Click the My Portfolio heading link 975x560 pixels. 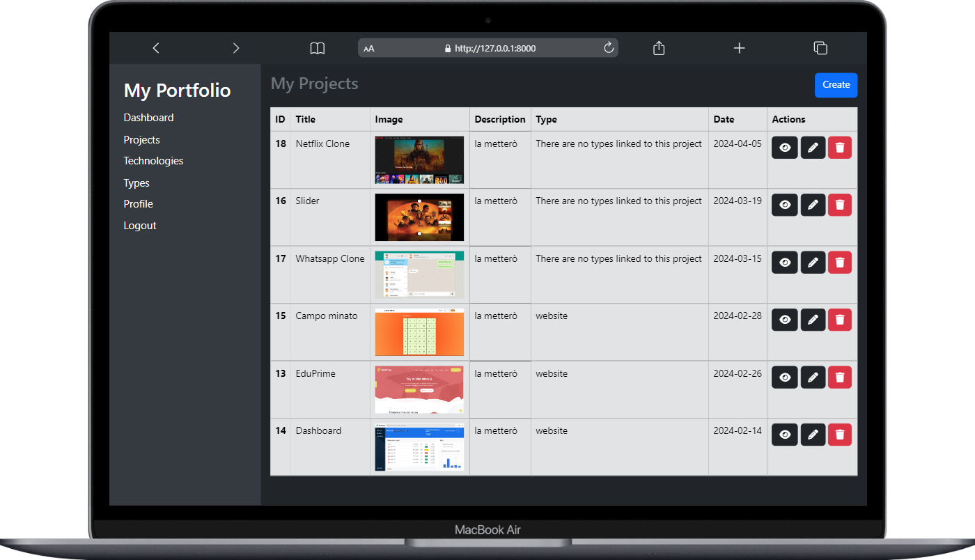(177, 91)
